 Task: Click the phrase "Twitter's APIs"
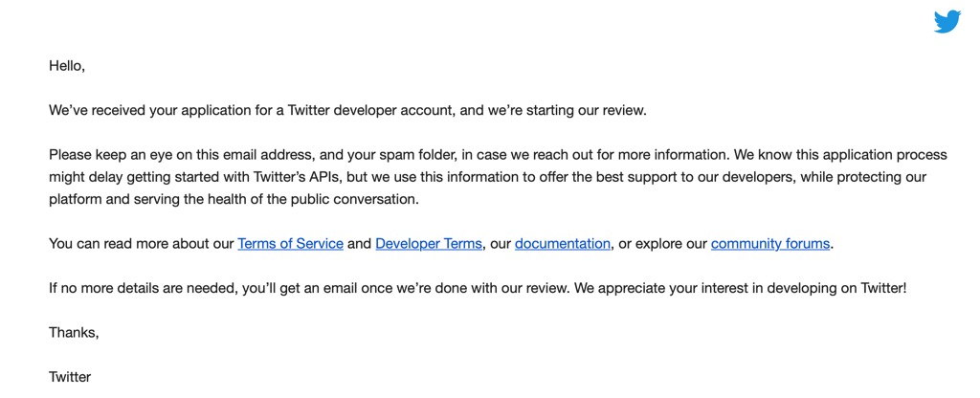pyautogui.click(x=292, y=177)
